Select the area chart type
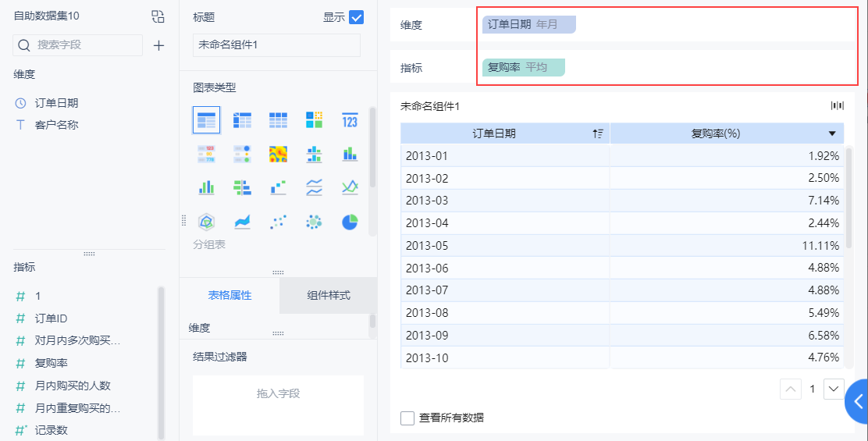Screen dimensions: 868x441 click(x=242, y=222)
